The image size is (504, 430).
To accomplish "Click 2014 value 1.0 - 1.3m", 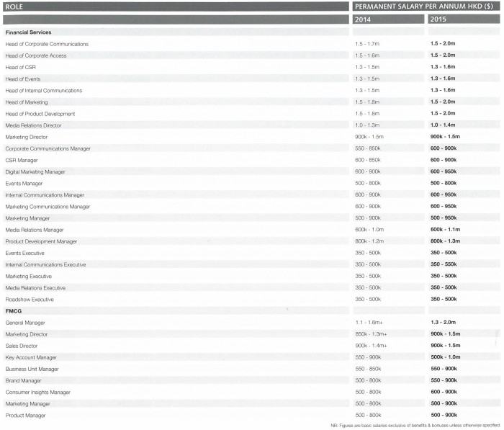I will pos(367,125).
